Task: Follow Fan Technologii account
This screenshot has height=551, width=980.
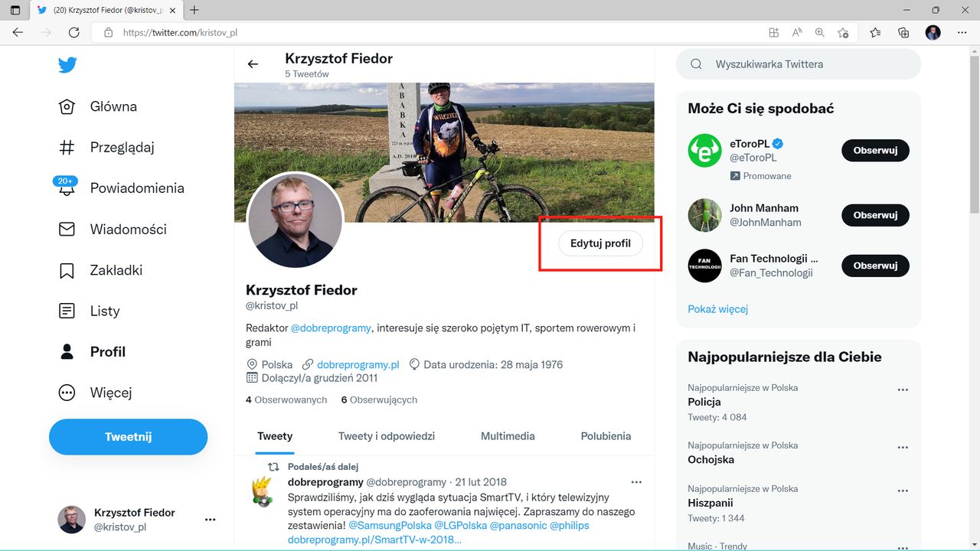Action: click(875, 266)
